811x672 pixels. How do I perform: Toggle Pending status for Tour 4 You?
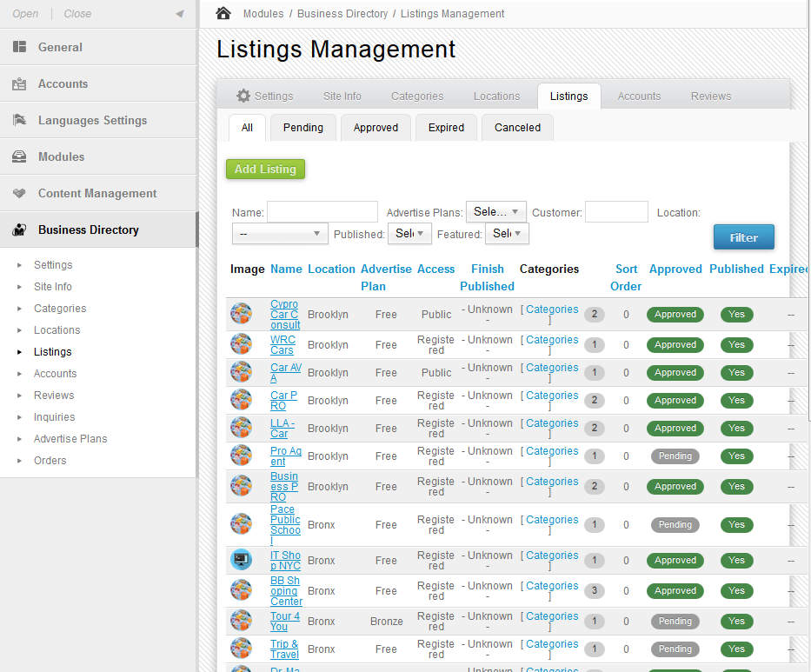point(675,621)
